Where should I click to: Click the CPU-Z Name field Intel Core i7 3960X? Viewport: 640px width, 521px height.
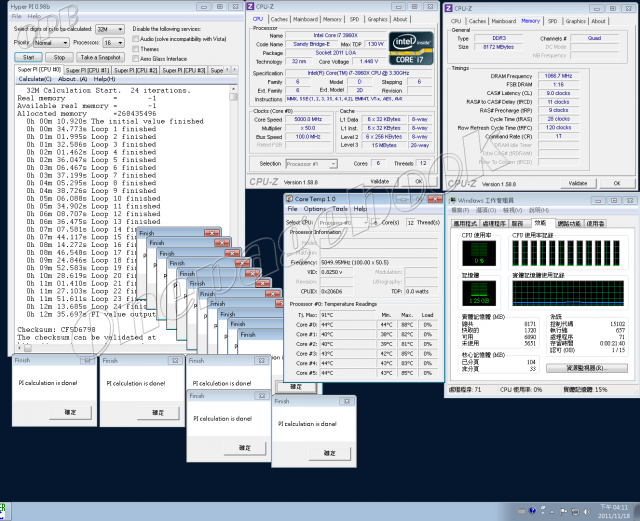[x=336, y=36]
